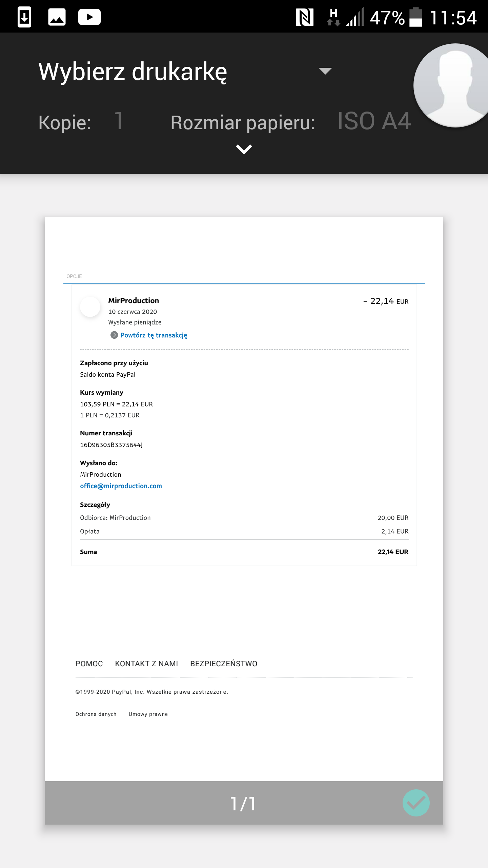Open the YouTube notification icon
Image resolution: width=488 pixels, height=868 pixels.
pyautogui.click(x=89, y=17)
